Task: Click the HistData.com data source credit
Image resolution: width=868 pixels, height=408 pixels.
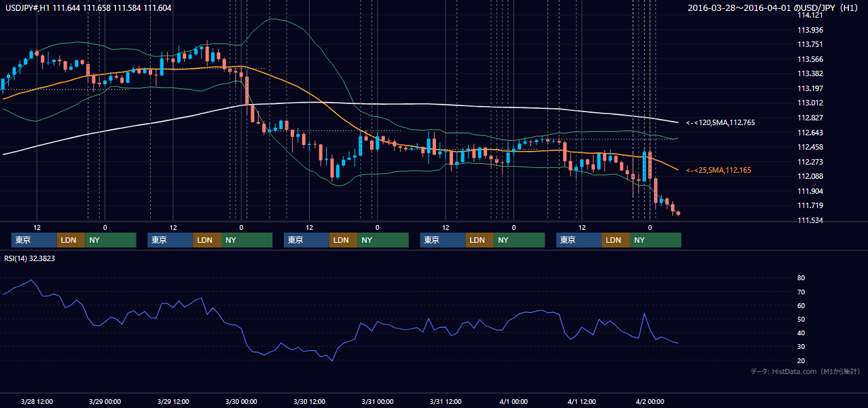Action: pos(806,372)
